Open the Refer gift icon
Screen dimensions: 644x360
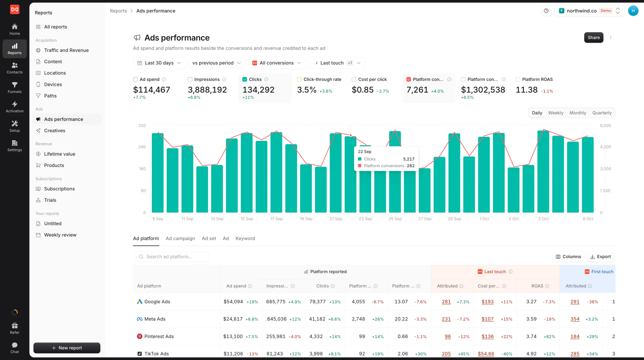coord(14,325)
